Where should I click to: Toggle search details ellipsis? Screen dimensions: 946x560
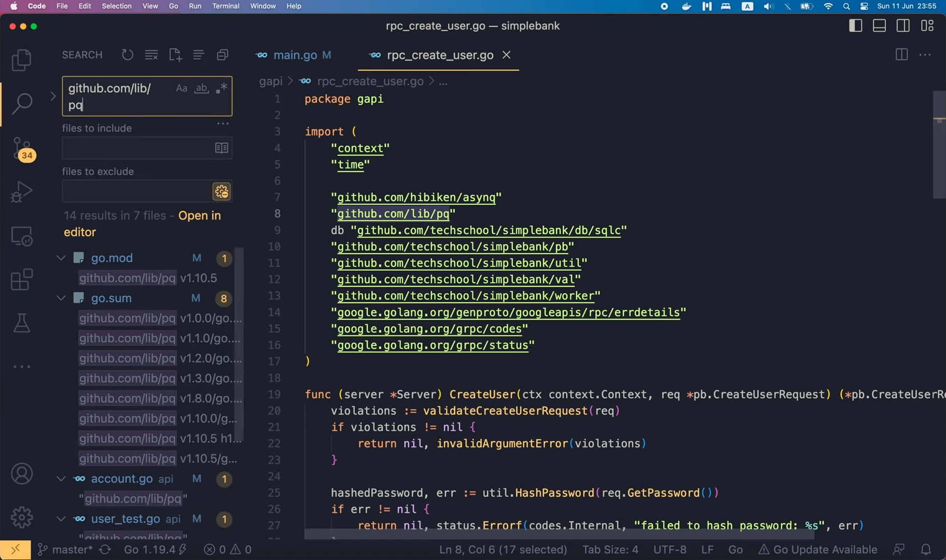[x=223, y=124]
